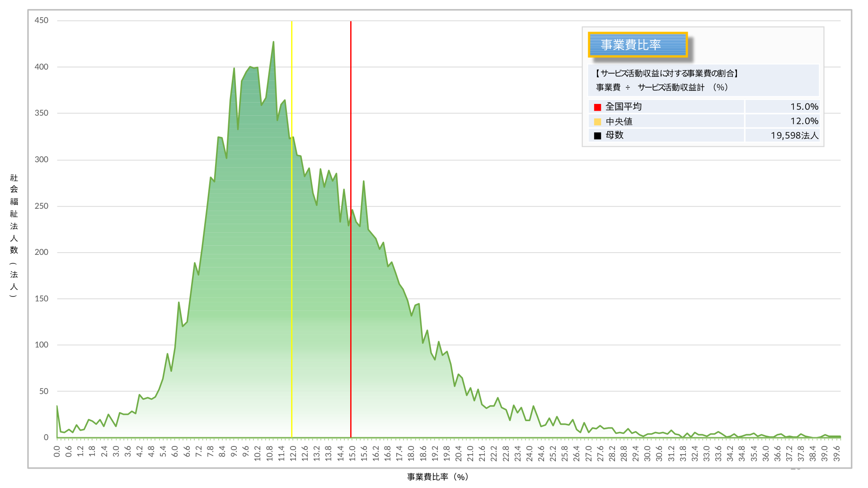Click the 15.0% average value cell
Image resolution: width=868 pixels, height=488 pixels.
pyautogui.click(x=804, y=107)
